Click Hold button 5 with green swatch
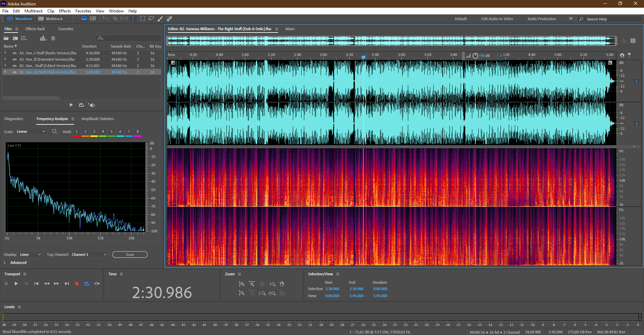The height and width of the screenshot is (335, 644). pos(112,132)
